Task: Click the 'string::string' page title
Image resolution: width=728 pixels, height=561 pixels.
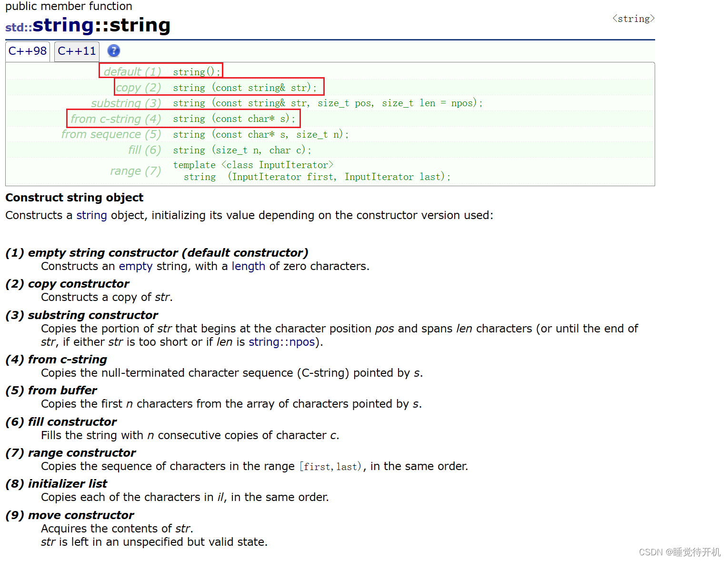Action: tap(101, 25)
